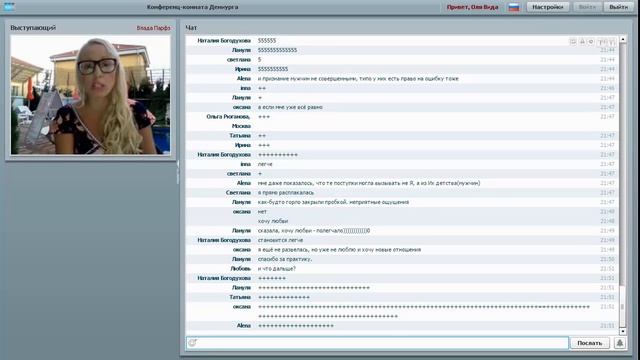Click speaker name link Влада Парфо

click(x=153, y=28)
